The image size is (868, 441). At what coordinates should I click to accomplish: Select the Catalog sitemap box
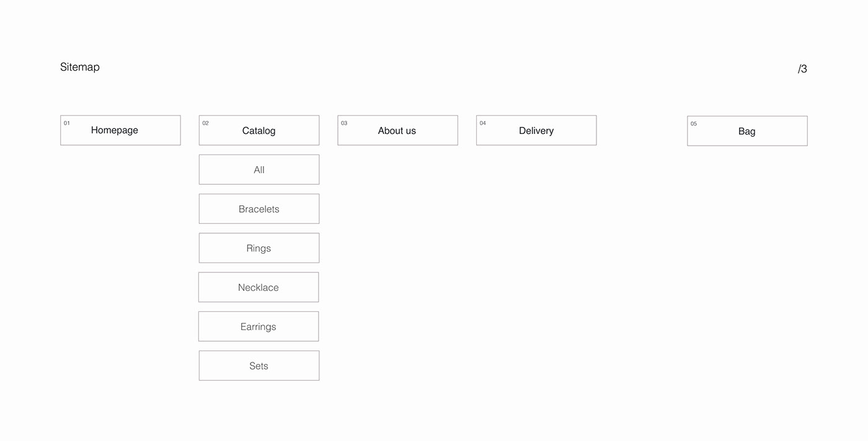[259, 131]
